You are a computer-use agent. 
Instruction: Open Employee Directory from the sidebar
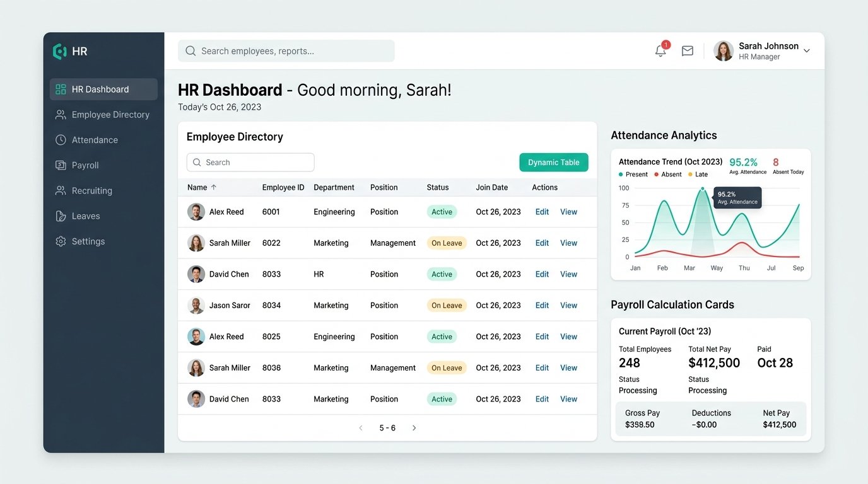[103, 115]
